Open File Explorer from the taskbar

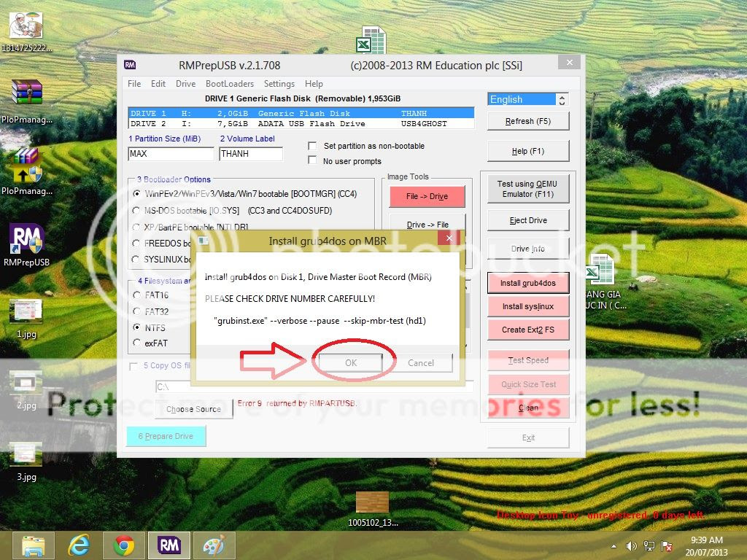pyautogui.click(x=33, y=545)
